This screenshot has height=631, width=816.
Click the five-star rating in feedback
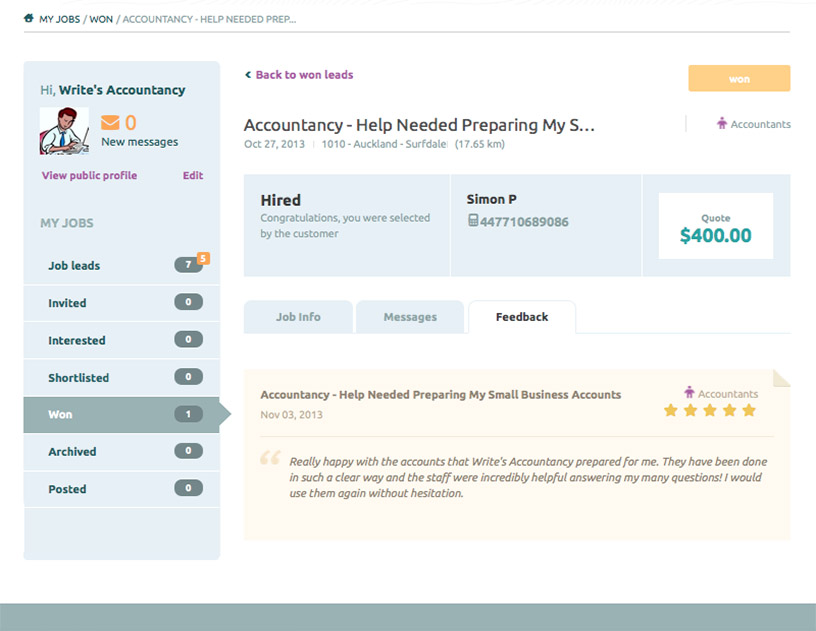[710, 411]
